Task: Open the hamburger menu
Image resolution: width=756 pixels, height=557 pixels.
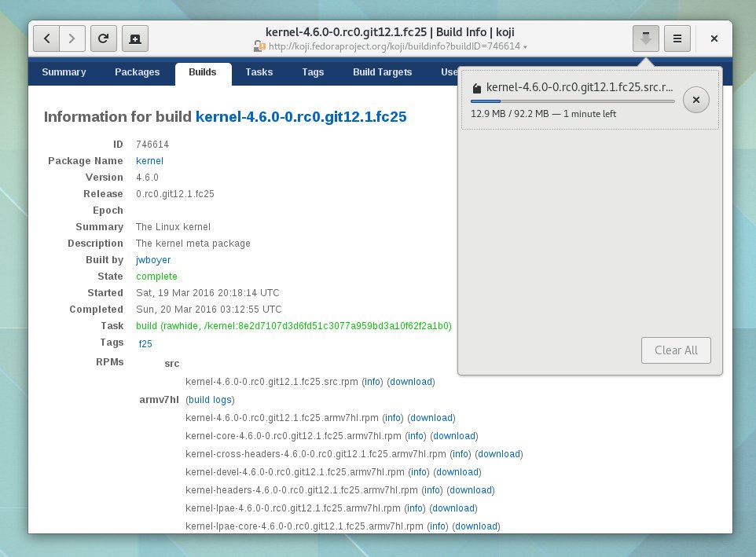Action: click(677, 38)
